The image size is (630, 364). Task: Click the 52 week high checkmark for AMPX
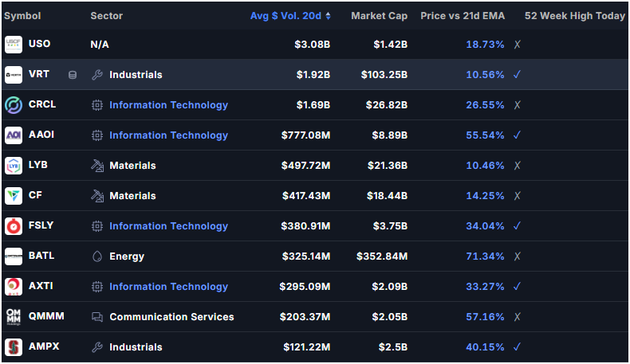coord(517,346)
